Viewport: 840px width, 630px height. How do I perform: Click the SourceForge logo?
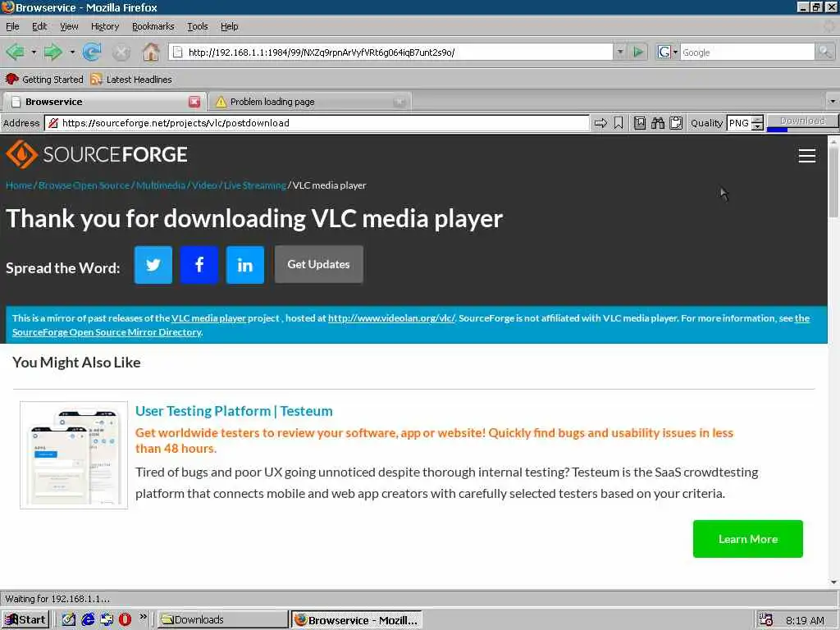click(97, 154)
